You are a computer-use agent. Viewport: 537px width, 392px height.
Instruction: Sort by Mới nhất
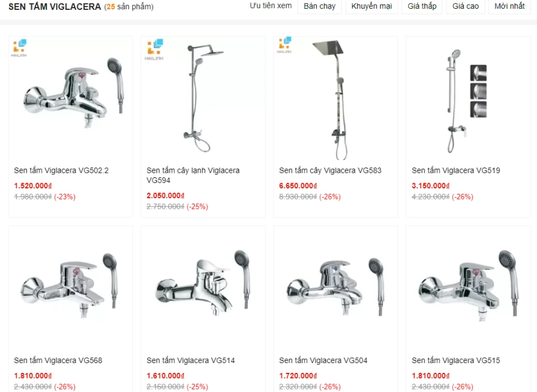(x=510, y=6)
